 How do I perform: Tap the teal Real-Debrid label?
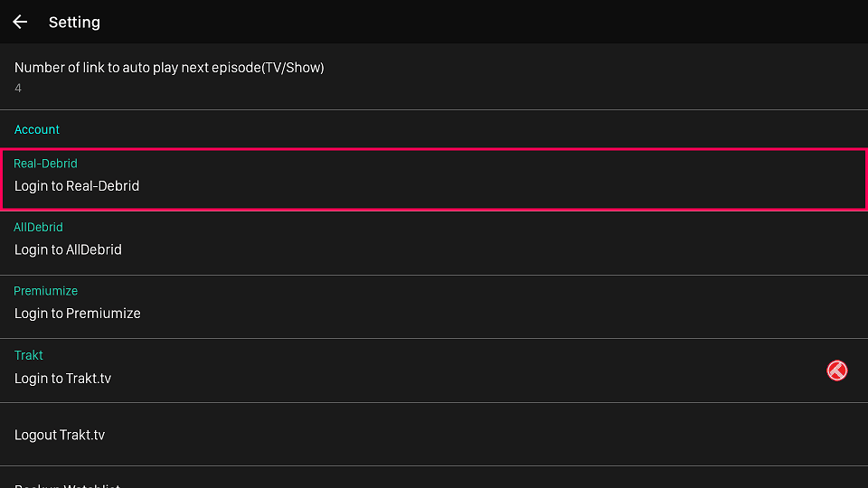click(x=45, y=164)
